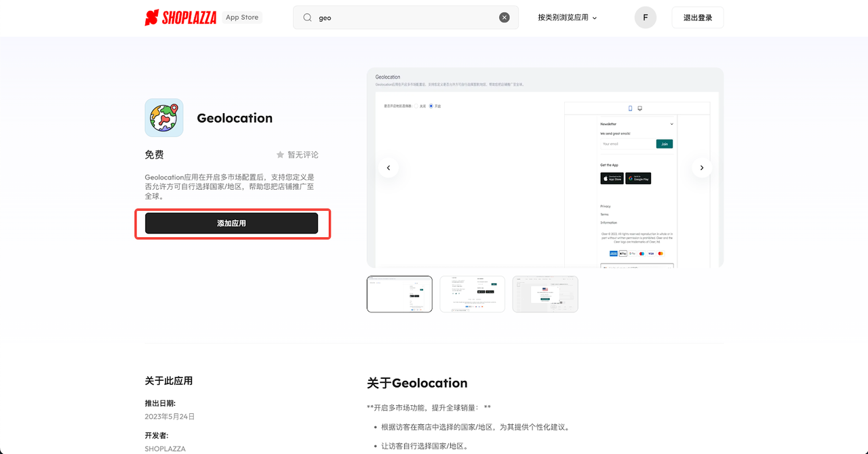Image resolution: width=868 pixels, height=454 pixels.
Task: Click the 退出登录 button
Action: pyautogui.click(x=697, y=17)
